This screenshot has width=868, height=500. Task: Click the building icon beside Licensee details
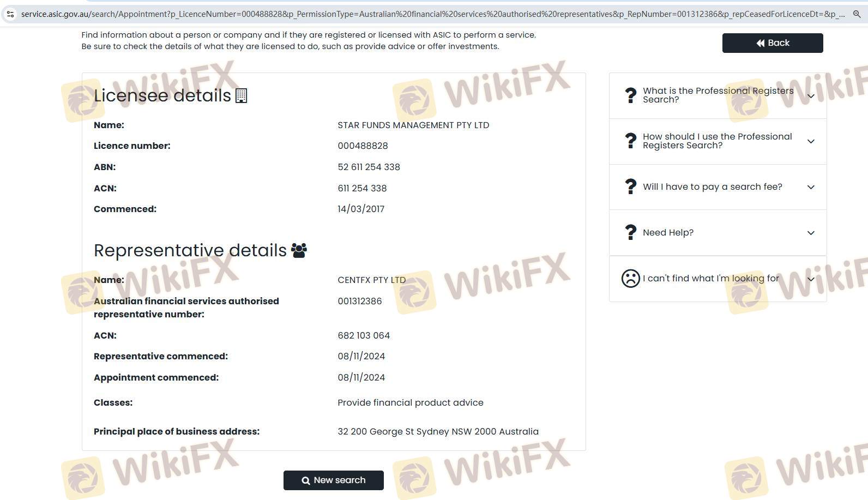click(x=241, y=95)
